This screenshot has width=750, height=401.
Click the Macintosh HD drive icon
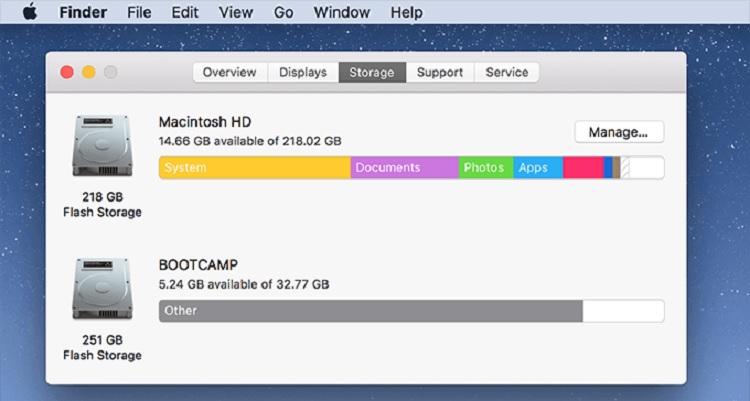pos(102,145)
